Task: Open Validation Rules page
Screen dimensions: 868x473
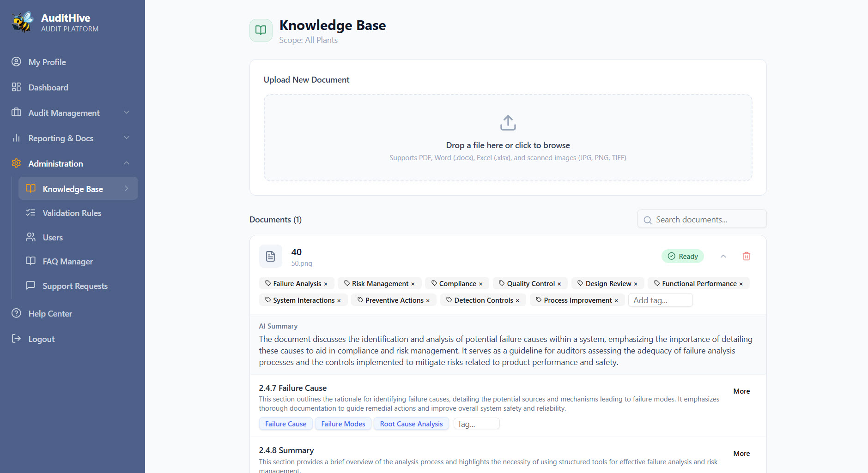Action: tap(72, 213)
